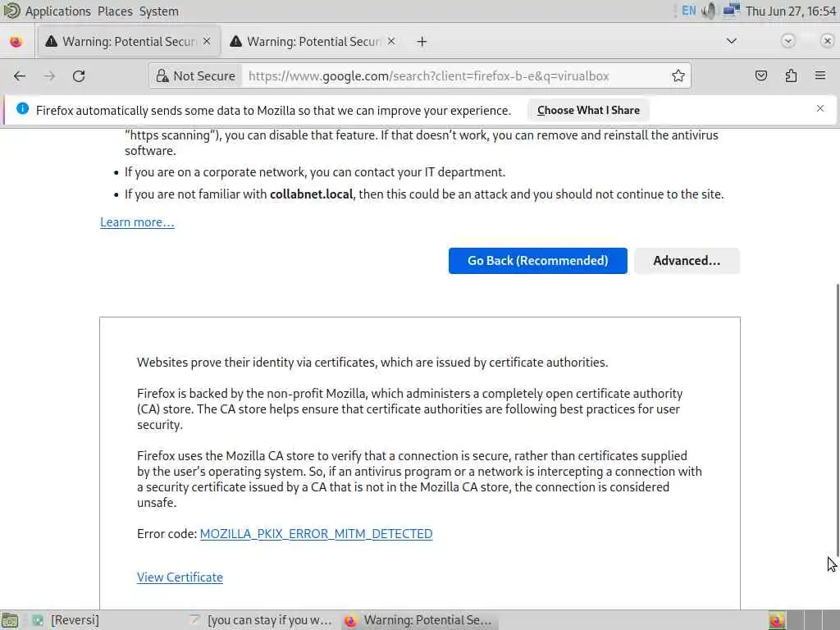Close the second Warning tab
The width and height of the screenshot is (840, 630).
pyautogui.click(x=391, y=41)
